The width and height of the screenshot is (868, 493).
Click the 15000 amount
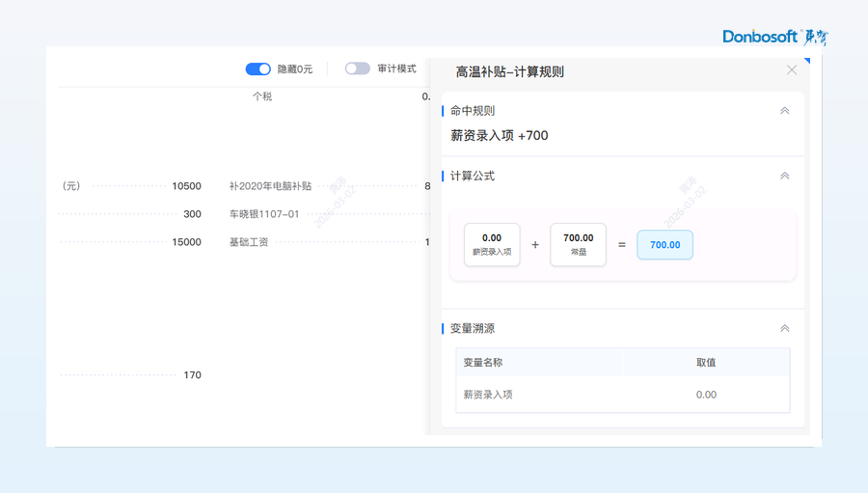tap(186, 242)
